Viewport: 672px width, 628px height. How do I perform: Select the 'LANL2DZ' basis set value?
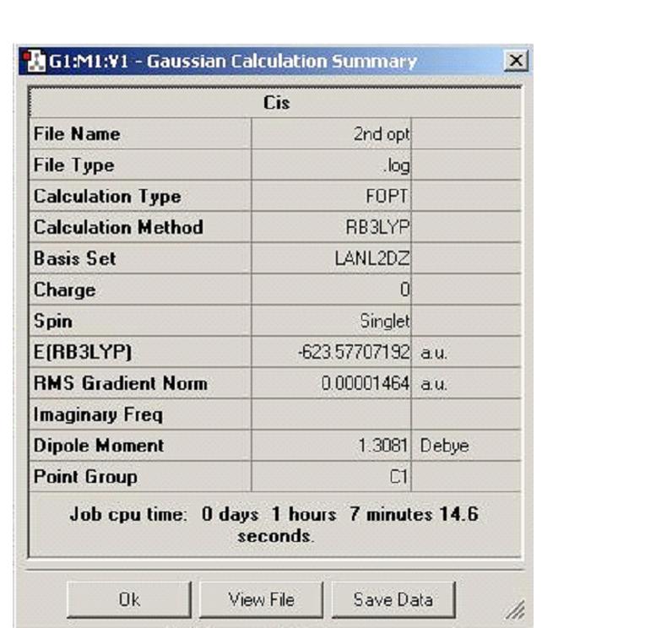point(372,259)
